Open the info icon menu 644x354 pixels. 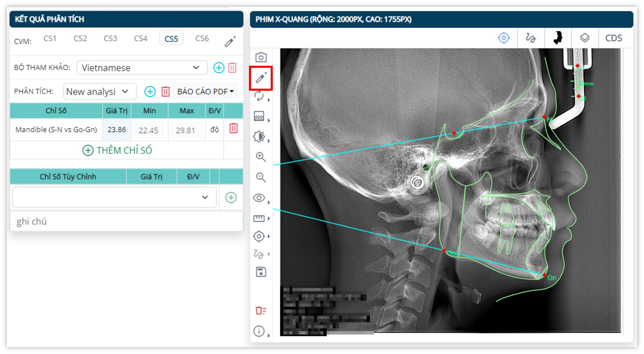point(259,331)
